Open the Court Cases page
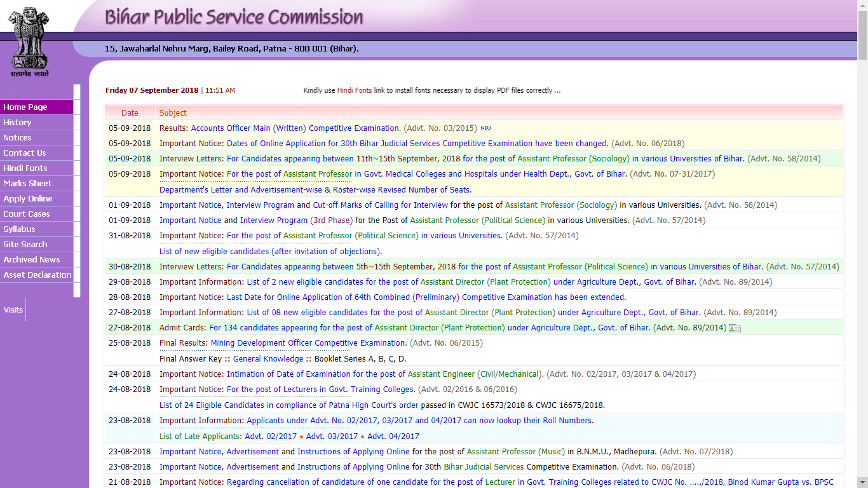868x488 pixels. pos(37,214)
